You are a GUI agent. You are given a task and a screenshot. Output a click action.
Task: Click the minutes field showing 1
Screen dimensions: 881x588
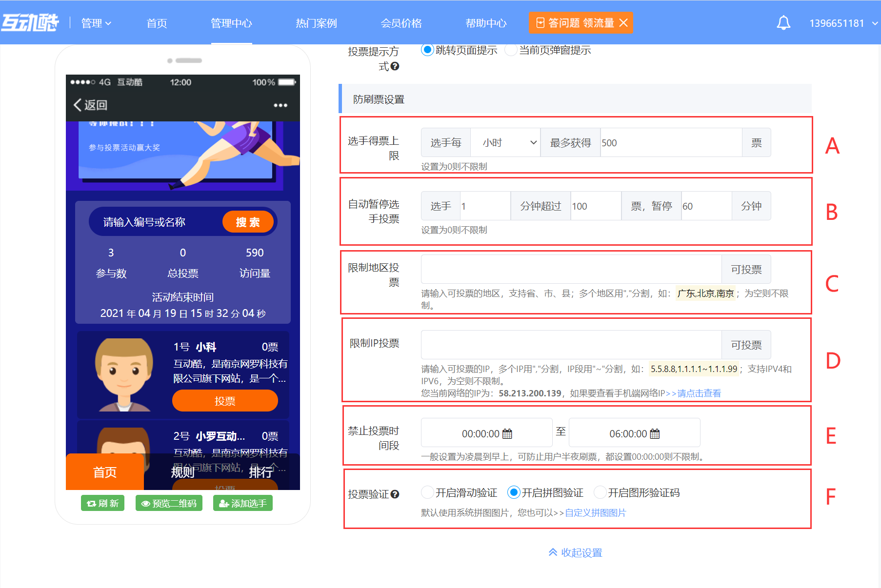click(485, 206)
